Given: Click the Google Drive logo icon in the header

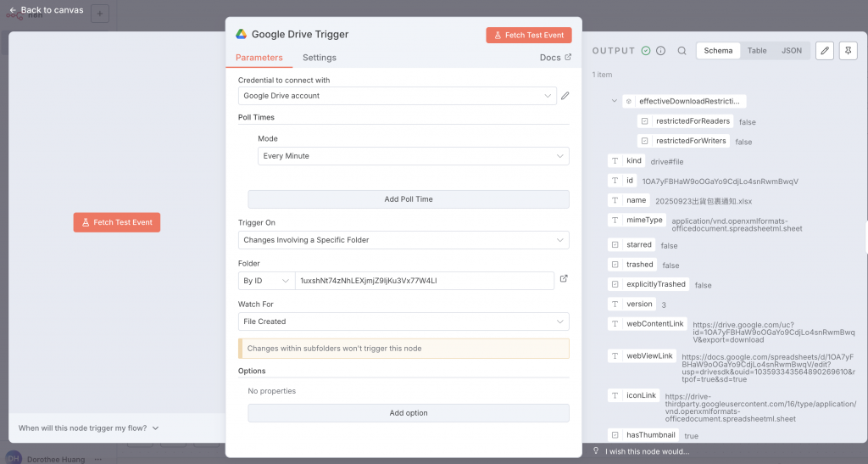Looking at the screenshot, I should pos(241,34).
